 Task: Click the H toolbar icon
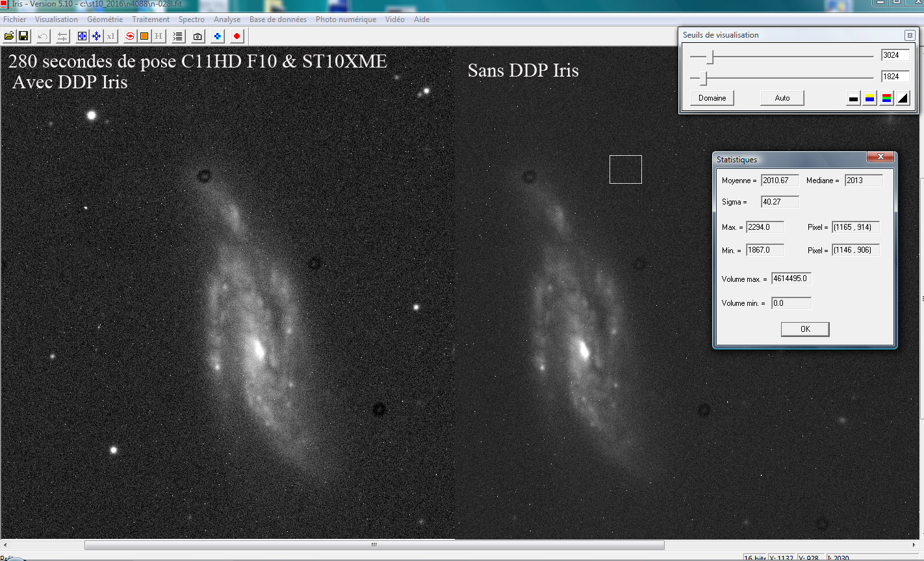159,36
